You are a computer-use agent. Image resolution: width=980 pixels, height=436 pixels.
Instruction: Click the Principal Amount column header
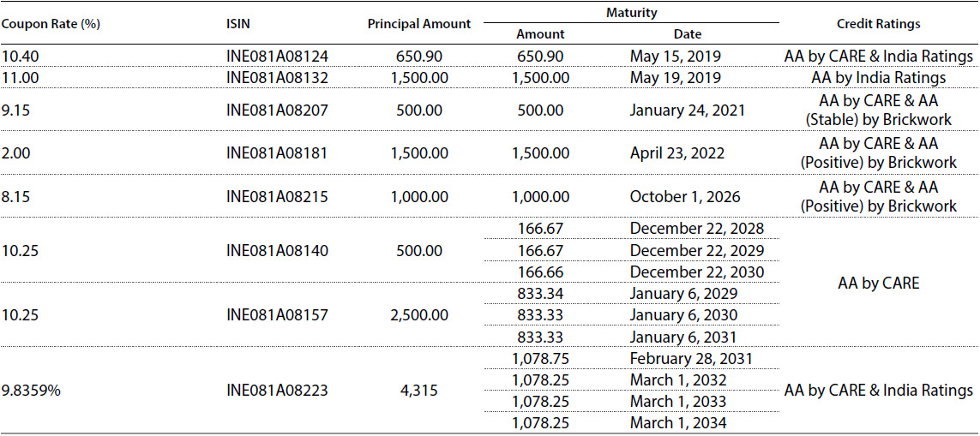point(418,24)
